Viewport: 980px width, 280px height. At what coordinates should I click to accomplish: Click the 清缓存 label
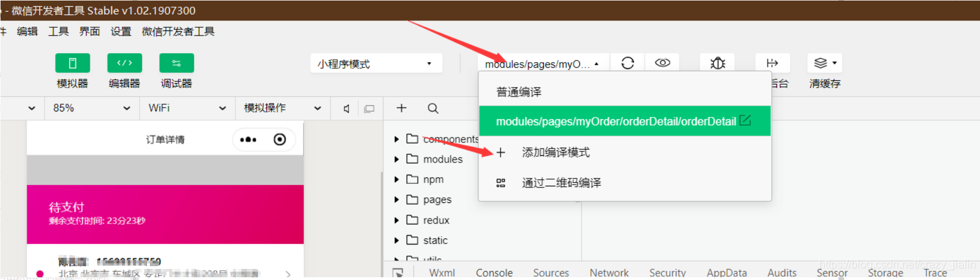coord(825,83)
